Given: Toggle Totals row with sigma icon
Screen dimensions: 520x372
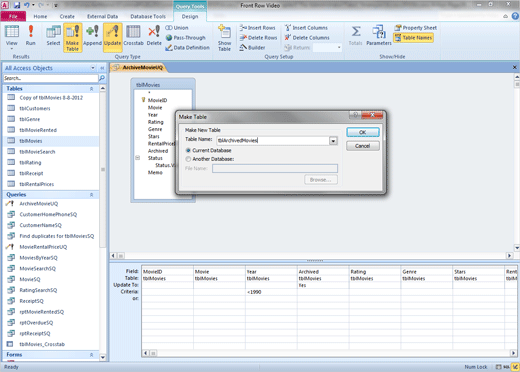Looking at the screenshot, I should coord(356,35).
